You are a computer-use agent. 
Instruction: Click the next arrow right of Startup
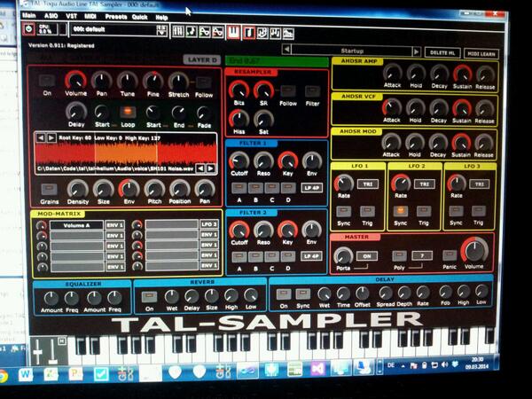(x=416, y=51)
